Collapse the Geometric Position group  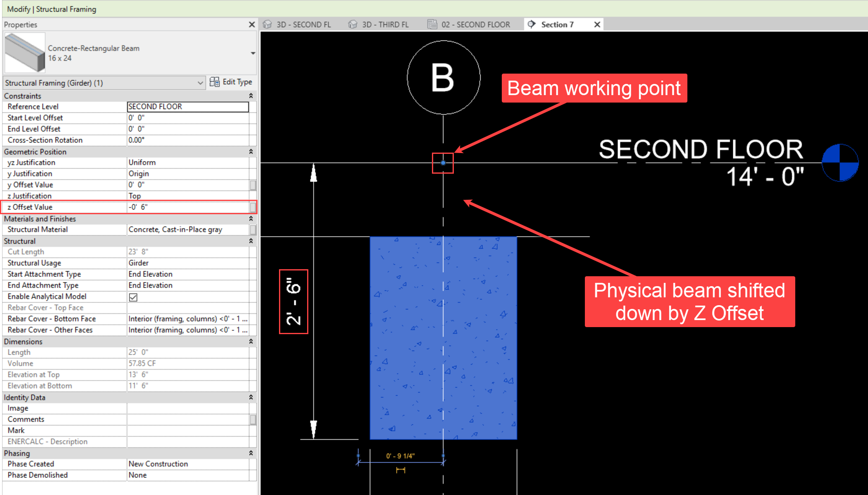(250, 152)
